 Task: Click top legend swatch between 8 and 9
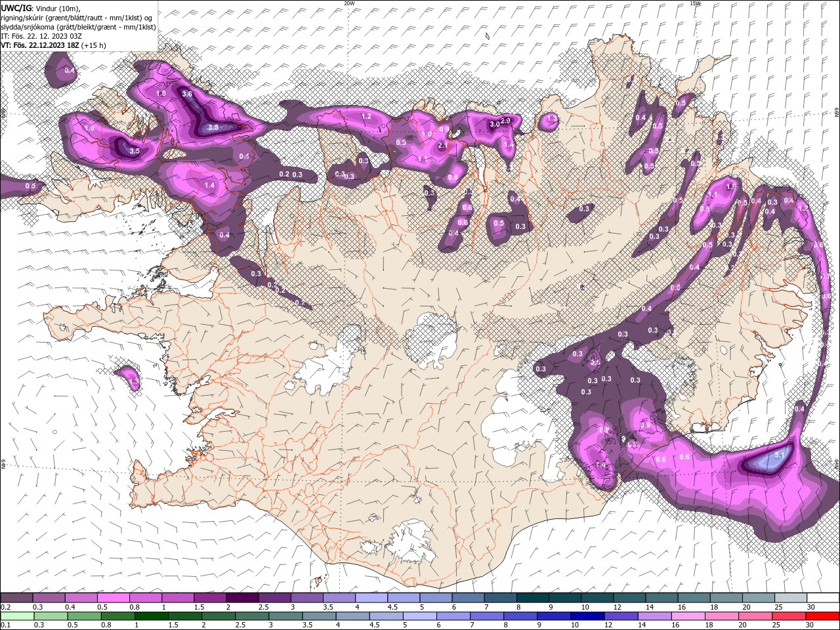(x=532, y=598)
